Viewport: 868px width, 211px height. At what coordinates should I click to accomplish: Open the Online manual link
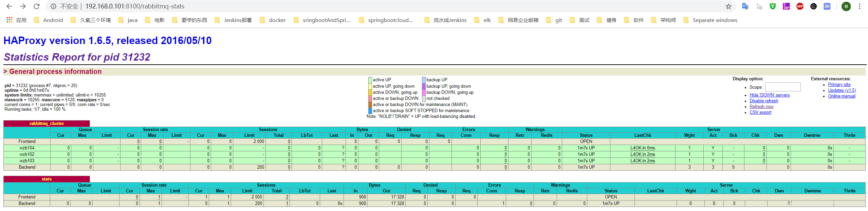click(x=842, y=96)
